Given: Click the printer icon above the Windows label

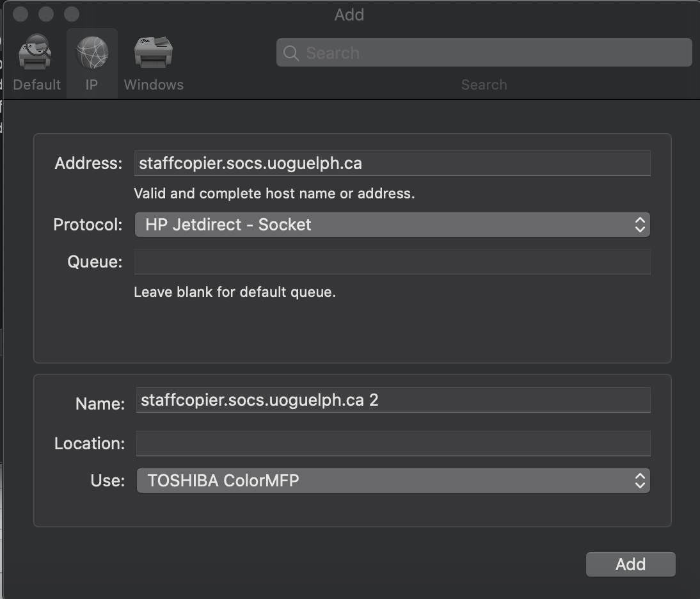Looking at the screenshot, I should tap(153, 50).
